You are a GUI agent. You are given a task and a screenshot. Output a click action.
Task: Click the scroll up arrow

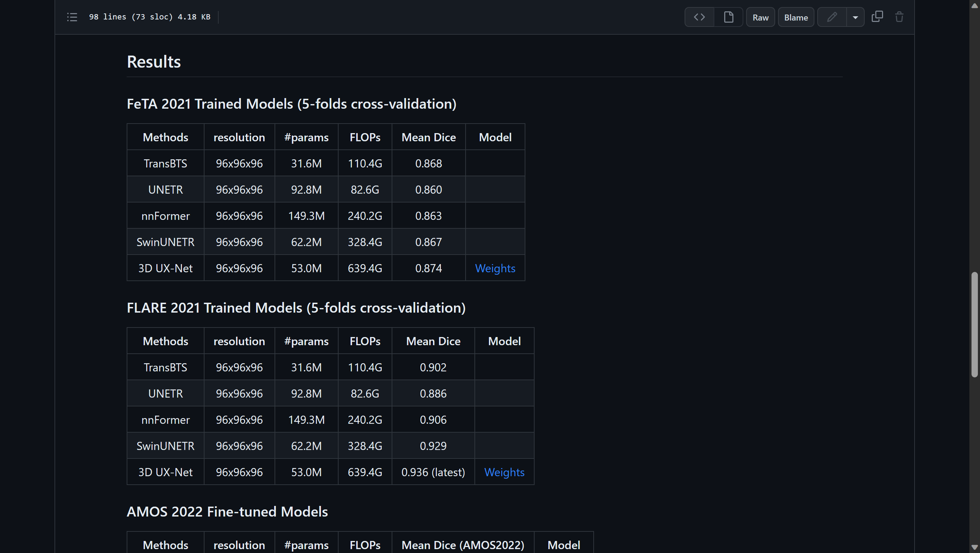tap(974, 5)
